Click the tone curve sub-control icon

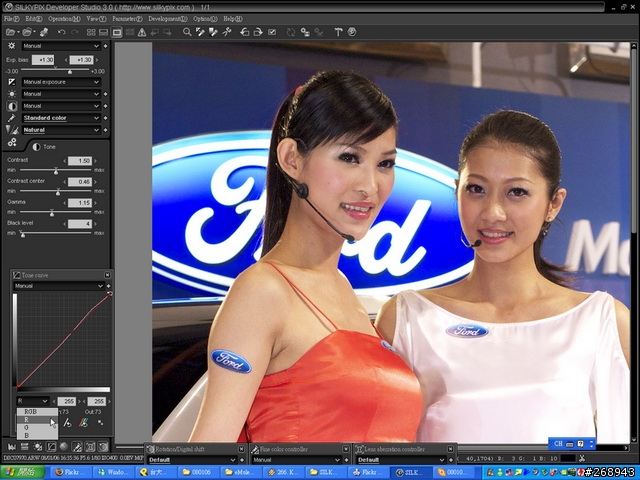(x=51, y=447)
